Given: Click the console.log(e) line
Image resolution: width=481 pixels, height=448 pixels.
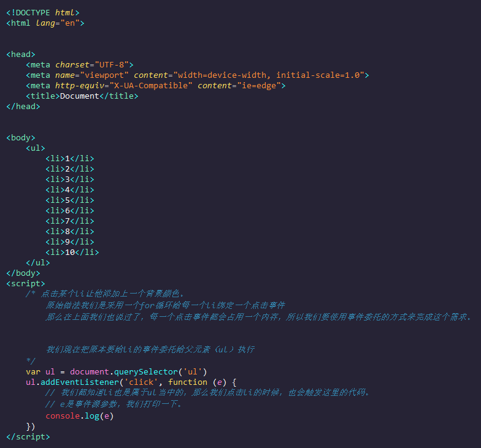Looking at the screenshot, I should [x=80, y=416].
